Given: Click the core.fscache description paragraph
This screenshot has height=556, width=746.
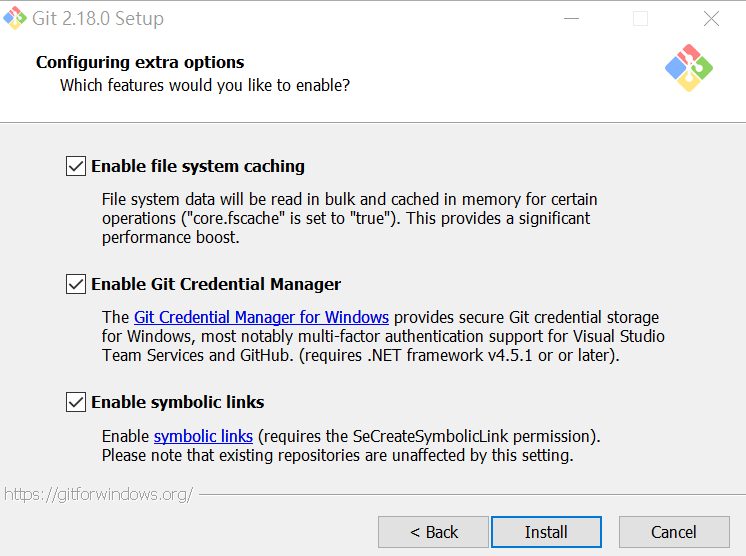Looking at the screenshot, I should point(350,218).
